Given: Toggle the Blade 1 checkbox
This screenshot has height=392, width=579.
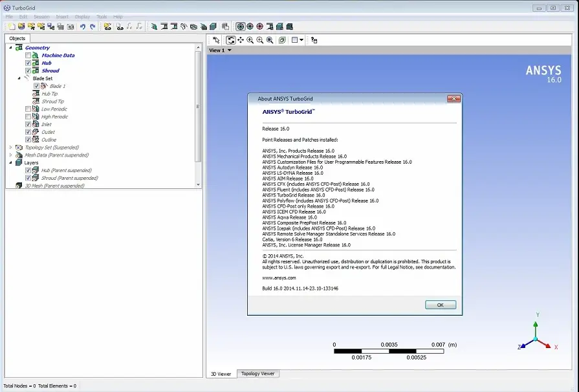Looking at the screenshot, I should coord(36,86).
